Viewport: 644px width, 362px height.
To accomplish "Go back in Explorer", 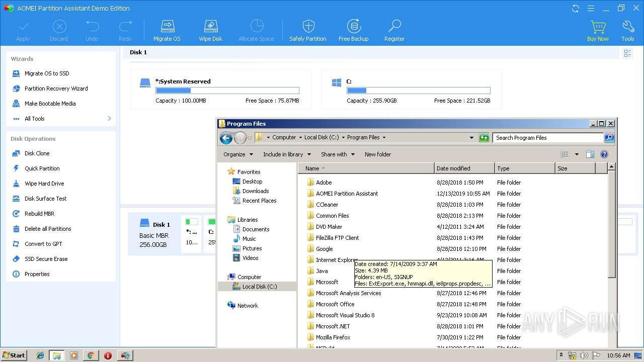I will point(226,138).
